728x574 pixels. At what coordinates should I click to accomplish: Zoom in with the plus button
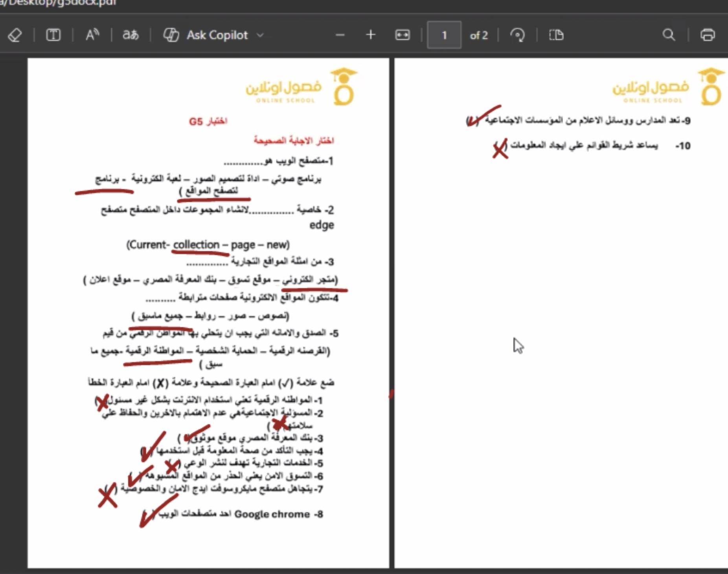(x=370, y=35)
